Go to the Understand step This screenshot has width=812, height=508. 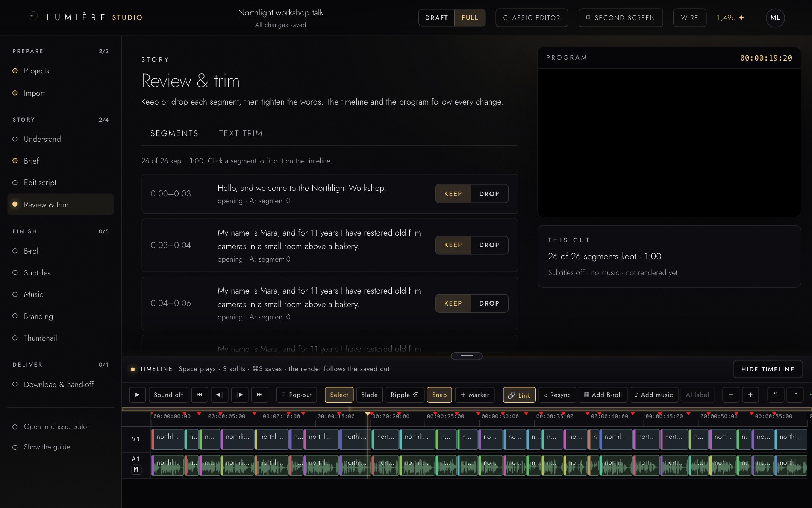pos(60,139)
